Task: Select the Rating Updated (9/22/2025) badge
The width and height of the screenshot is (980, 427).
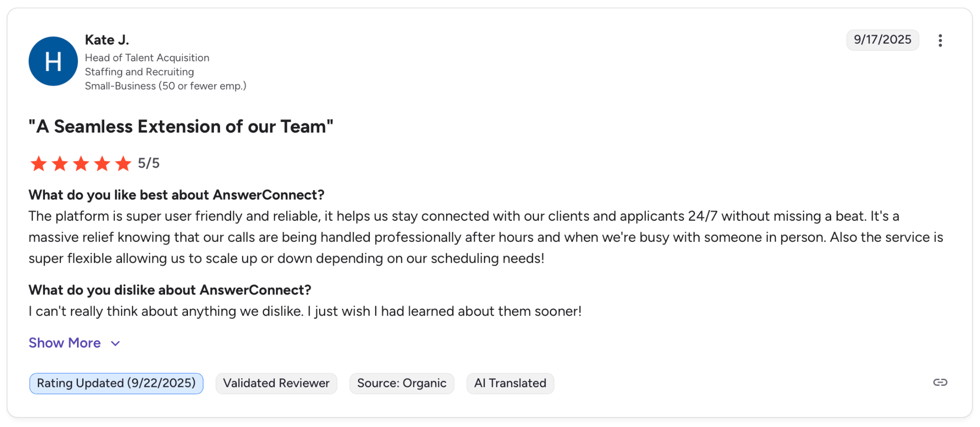Action: [116, 383]
